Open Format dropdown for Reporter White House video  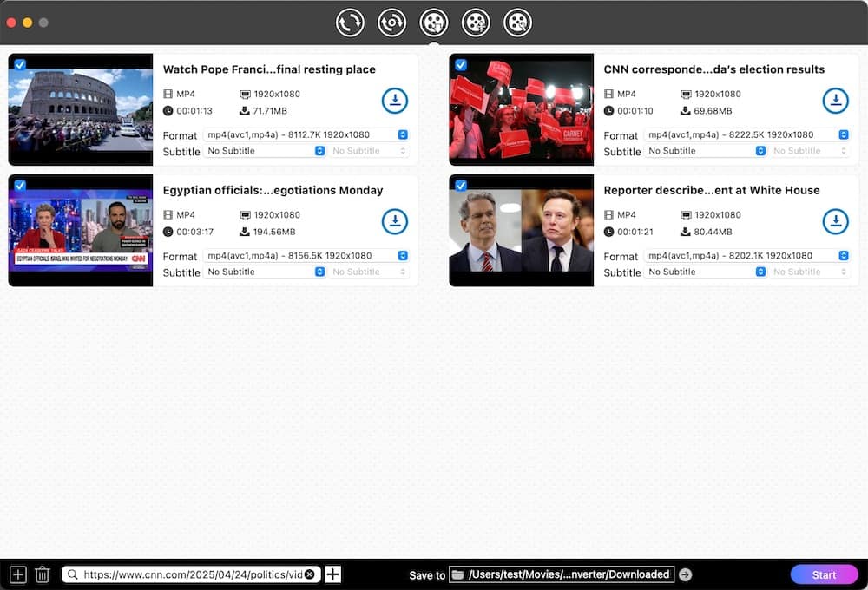click(x=840, y=255)
